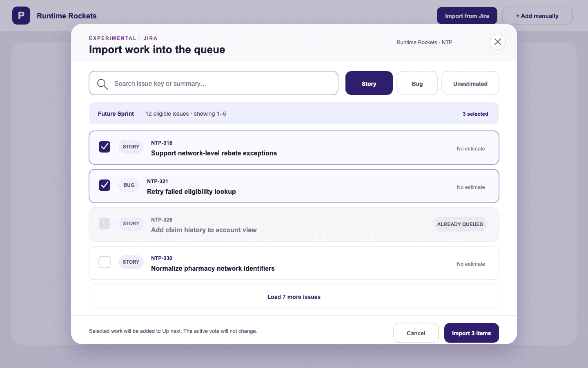Click the NTP-330 issue key

[x=162, y=258]
